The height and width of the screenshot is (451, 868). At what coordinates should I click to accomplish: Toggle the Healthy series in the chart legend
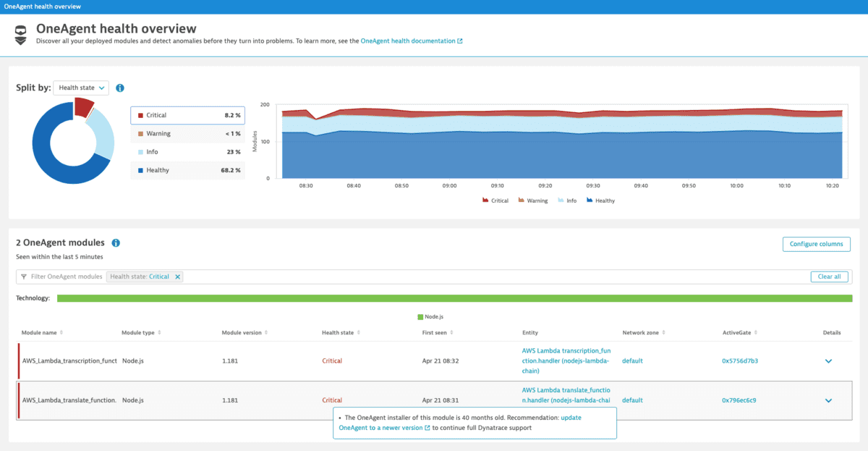coord(600,201)
